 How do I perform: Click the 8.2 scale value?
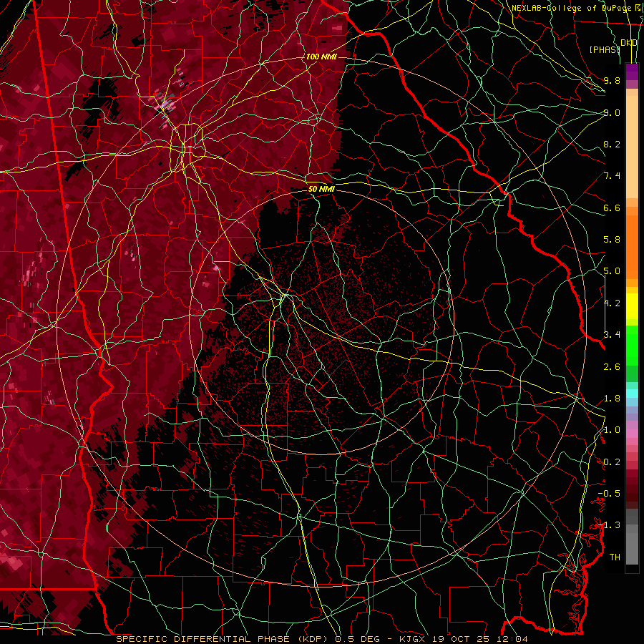click(x=612, y=144)
